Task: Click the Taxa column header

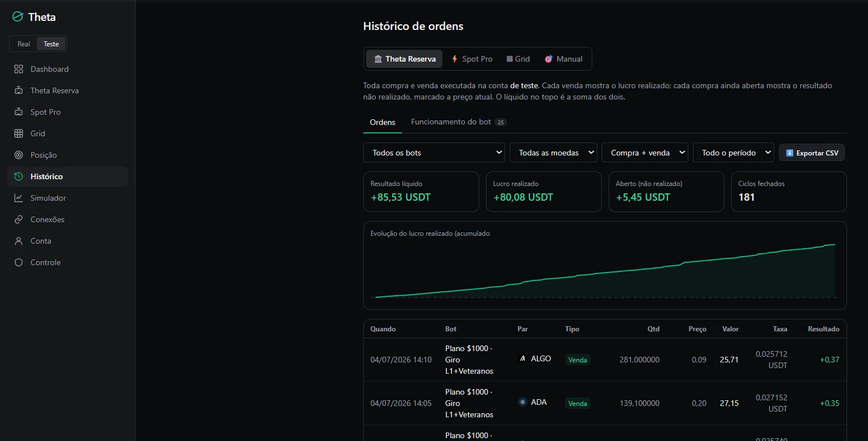Action: pos(780,329)
